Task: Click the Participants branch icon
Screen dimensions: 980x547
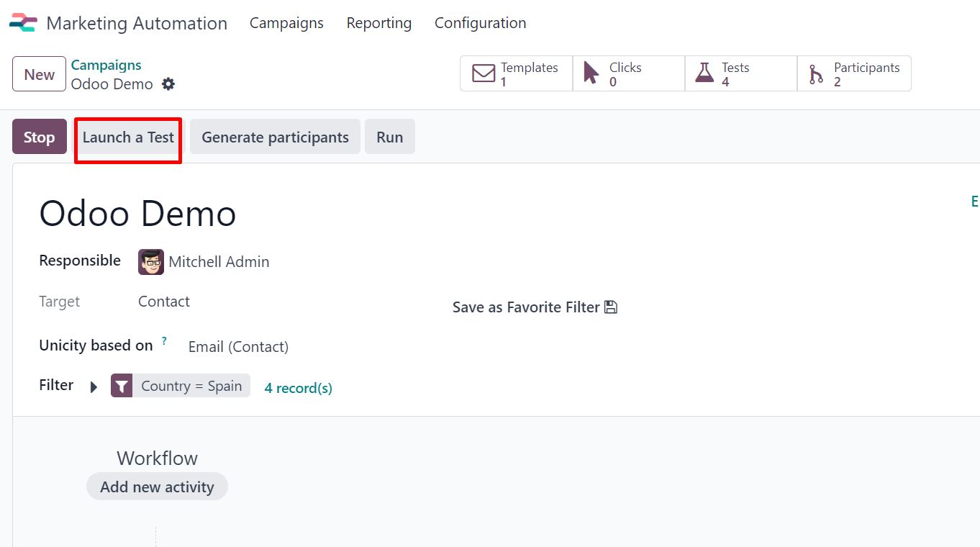Action: (x=816, y=74)
